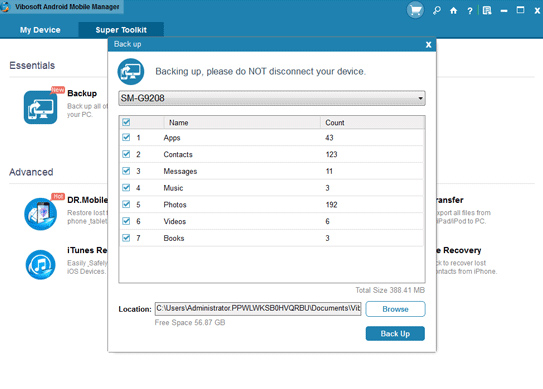The height and width of the screenshot is (389, 543).
Task: Open the SM-G9208 device dropdown
Action: pyautogui.click(x=272, y=98)
